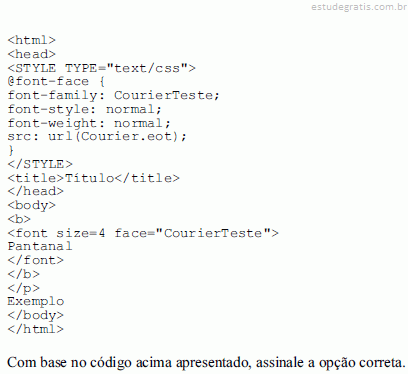Image resolution: width=408 pixels, height=374 pixels.
Task: Click the opening html tag line
Action: [x=32, y=40]
